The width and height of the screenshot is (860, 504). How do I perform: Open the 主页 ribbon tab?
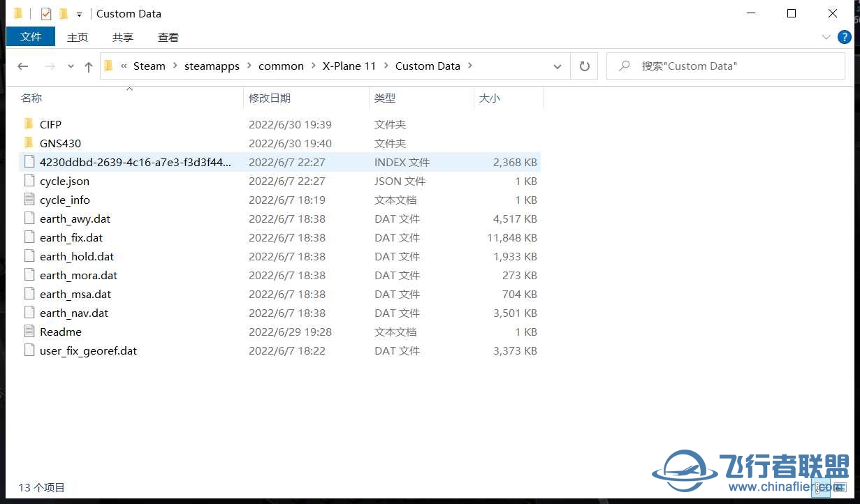point(78,37)
